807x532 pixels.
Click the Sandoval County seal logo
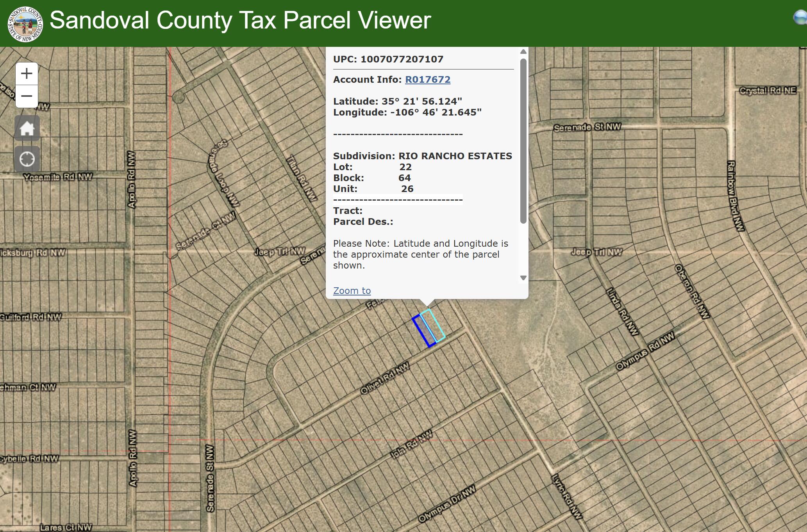click(x=25, y=24)
